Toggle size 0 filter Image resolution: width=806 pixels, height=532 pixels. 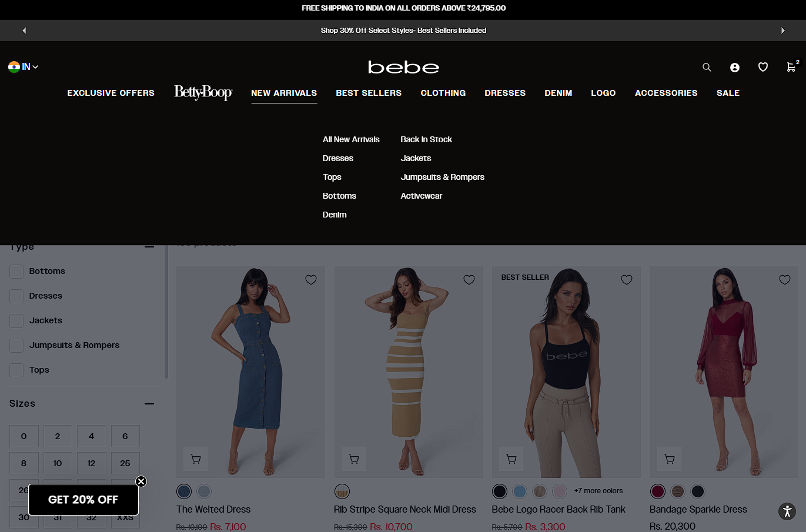(24, 436)
